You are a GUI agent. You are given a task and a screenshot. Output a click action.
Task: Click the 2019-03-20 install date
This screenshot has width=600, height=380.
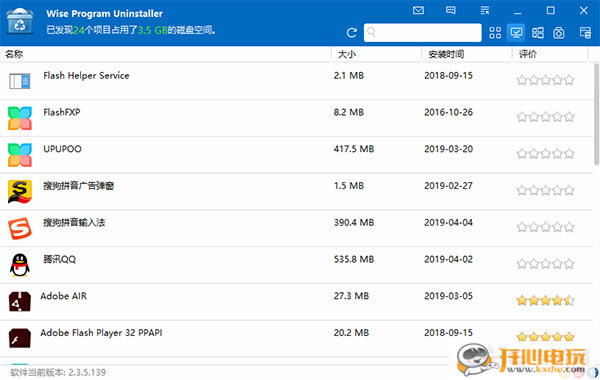448,149
